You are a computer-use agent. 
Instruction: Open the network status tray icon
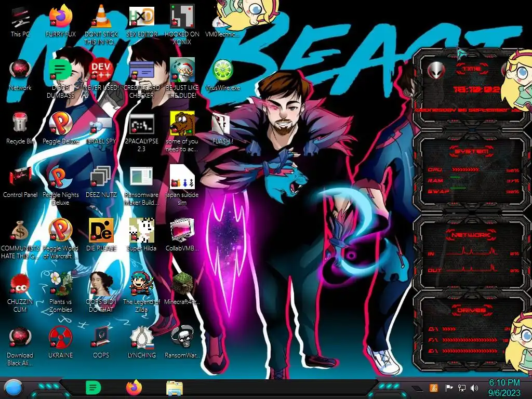[x=462, y=388]
